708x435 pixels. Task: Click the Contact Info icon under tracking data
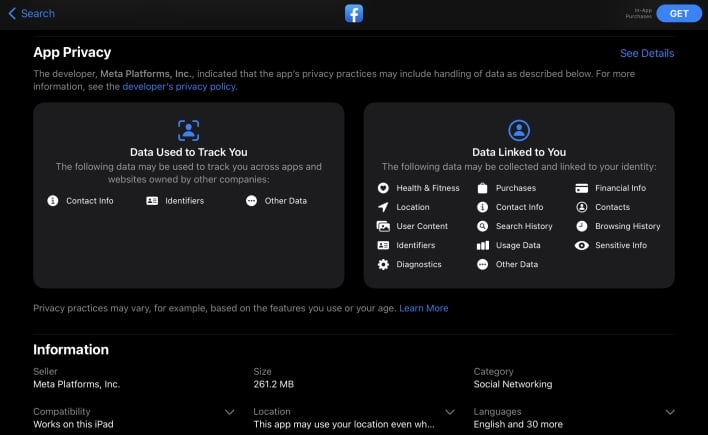[x=53, y=201]
